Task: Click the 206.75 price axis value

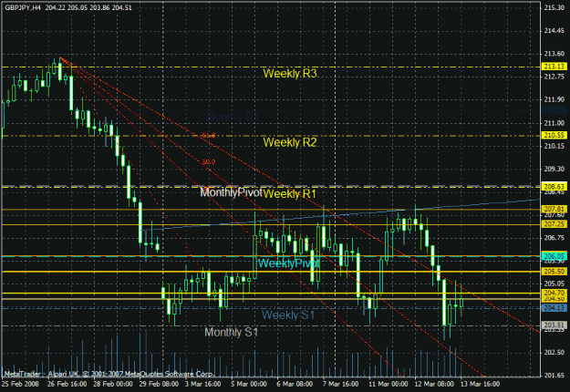Action: pyautogui.click(x=554, y=238)
